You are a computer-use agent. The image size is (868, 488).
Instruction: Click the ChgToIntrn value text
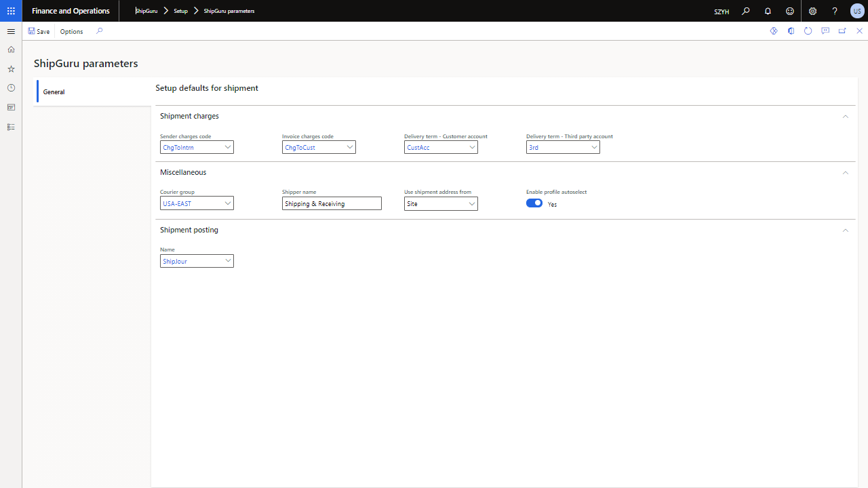(x=178, y=147)
